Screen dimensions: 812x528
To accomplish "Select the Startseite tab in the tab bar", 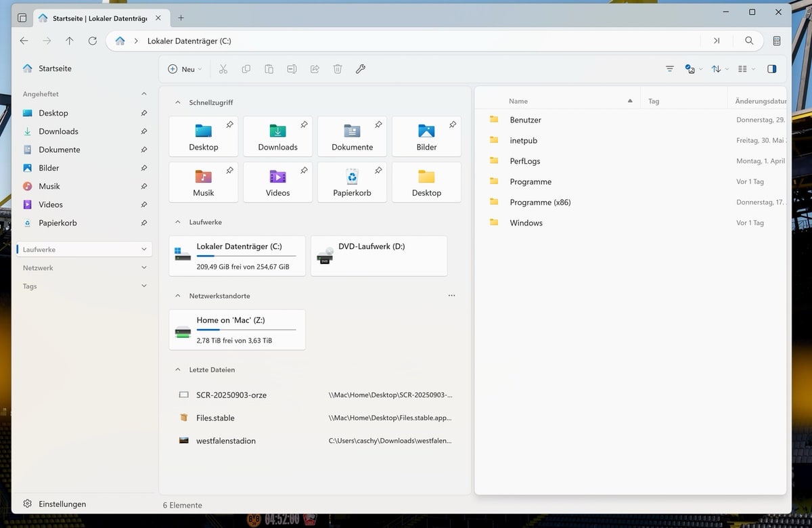I will [x=99, y=18].
